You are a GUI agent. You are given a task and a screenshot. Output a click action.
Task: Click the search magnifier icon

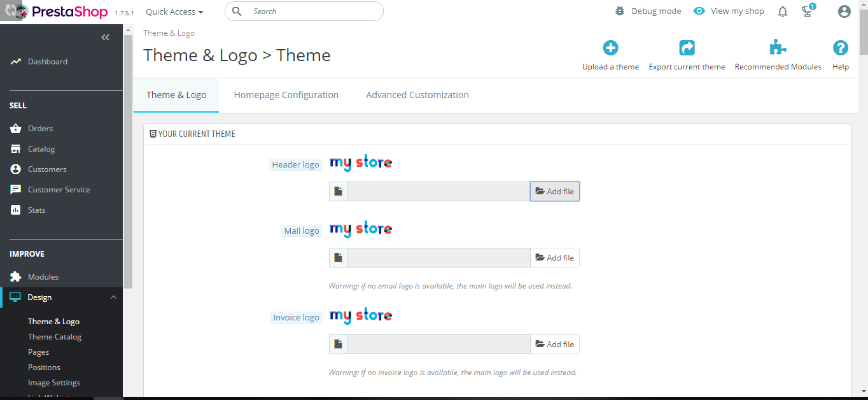point(237,11)
